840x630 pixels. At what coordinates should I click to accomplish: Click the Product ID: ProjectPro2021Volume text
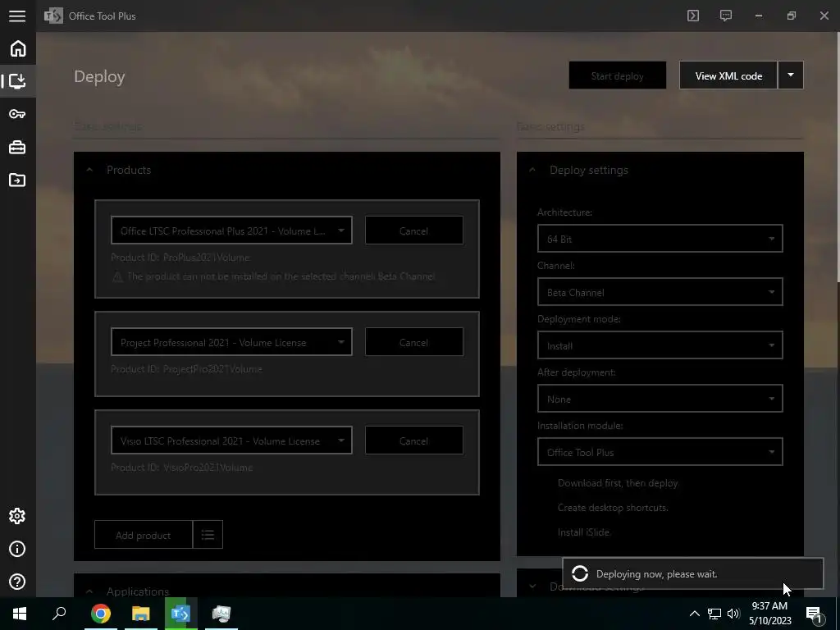click(x=186, y=369)
